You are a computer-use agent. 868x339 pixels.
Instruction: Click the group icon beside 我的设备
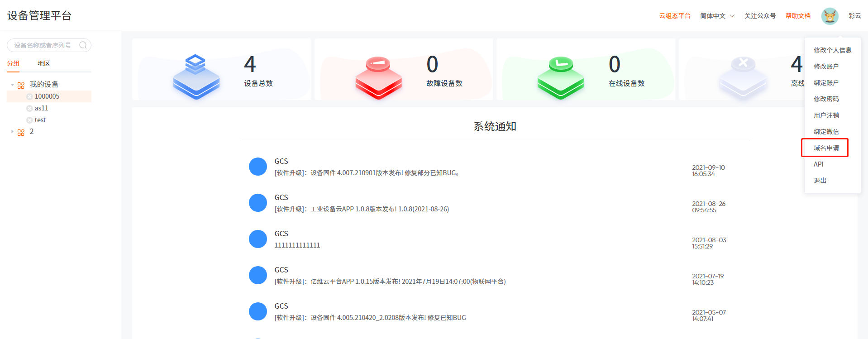[x=21, y=85]
